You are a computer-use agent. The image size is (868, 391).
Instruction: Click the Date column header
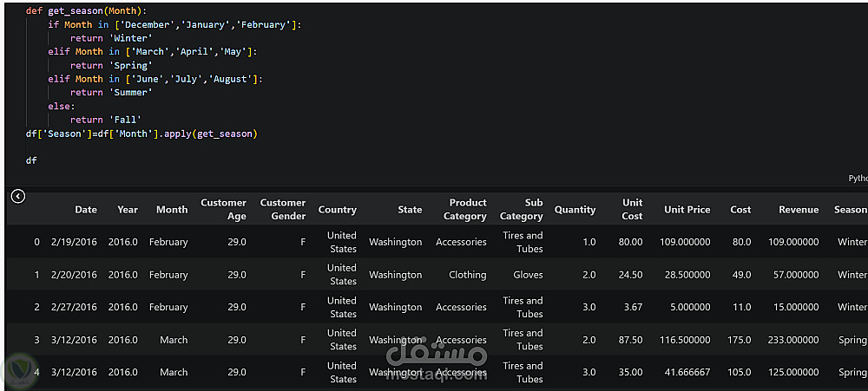click(x=86, y=210)
